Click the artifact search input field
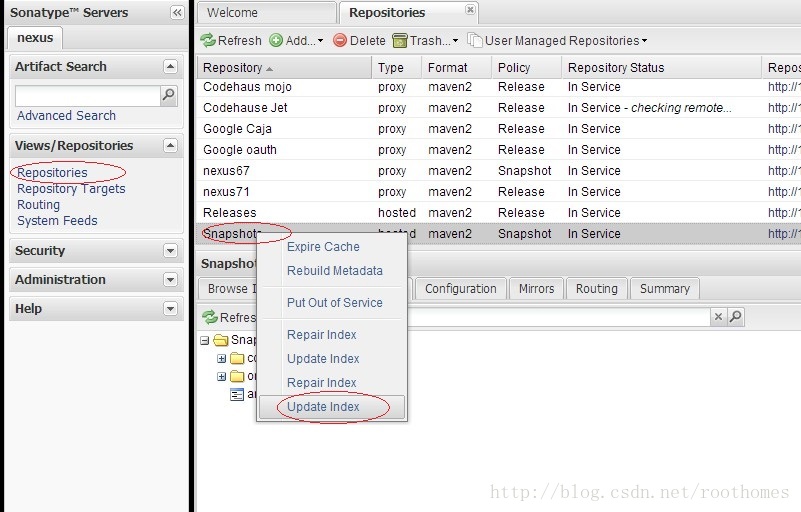The image size is (801, 512). pos(88,96)
